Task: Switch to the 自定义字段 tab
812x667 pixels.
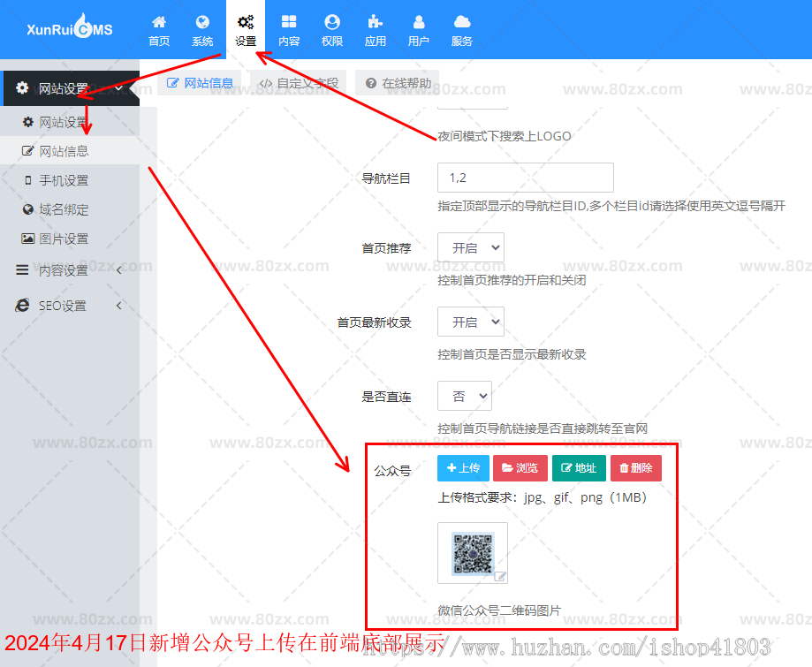Action: 298,83
